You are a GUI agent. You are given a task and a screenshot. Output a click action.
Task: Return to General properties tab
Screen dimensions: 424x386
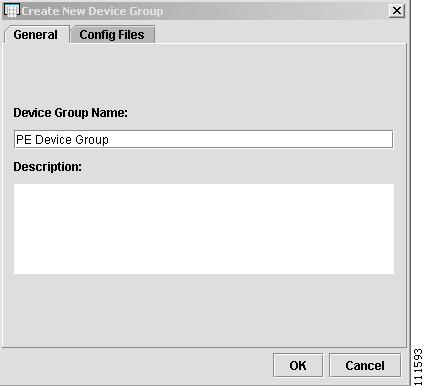(x=36, y=35)
